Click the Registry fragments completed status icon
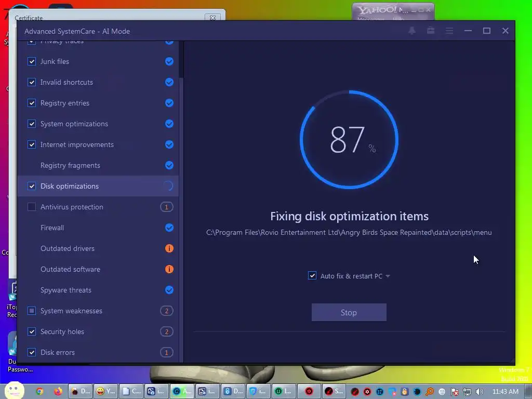This screenshot has width=532, height=399. pos(169,165)
